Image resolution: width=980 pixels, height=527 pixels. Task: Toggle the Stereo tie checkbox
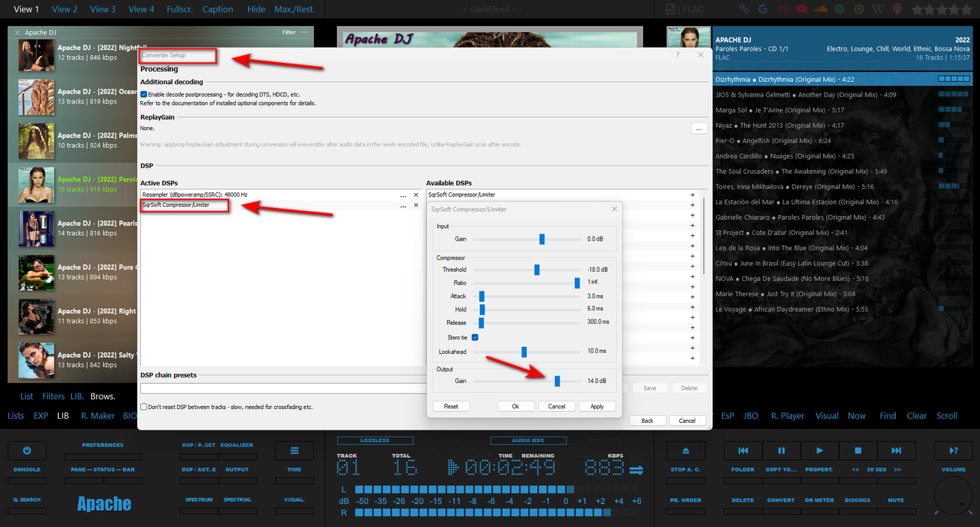[475, 337]
